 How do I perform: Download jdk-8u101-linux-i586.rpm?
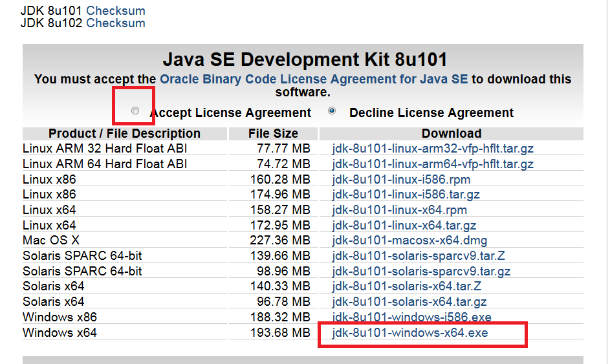pyautogui.click(x=401, y=179)
